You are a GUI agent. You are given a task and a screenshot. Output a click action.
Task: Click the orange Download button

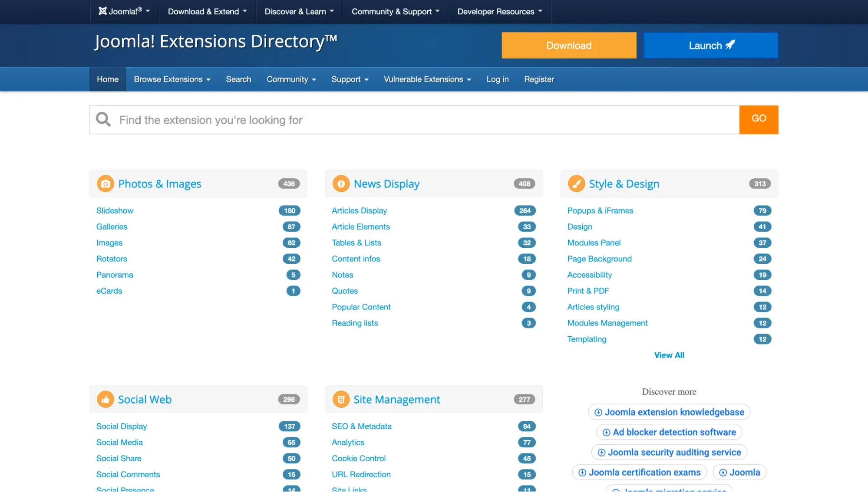[568, 45]
